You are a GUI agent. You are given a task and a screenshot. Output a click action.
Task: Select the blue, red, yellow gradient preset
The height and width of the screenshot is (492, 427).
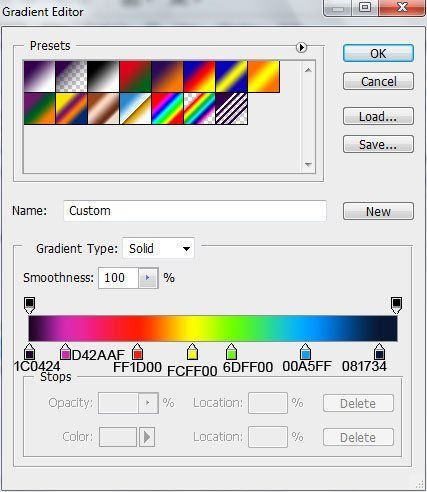click(199, 76)
